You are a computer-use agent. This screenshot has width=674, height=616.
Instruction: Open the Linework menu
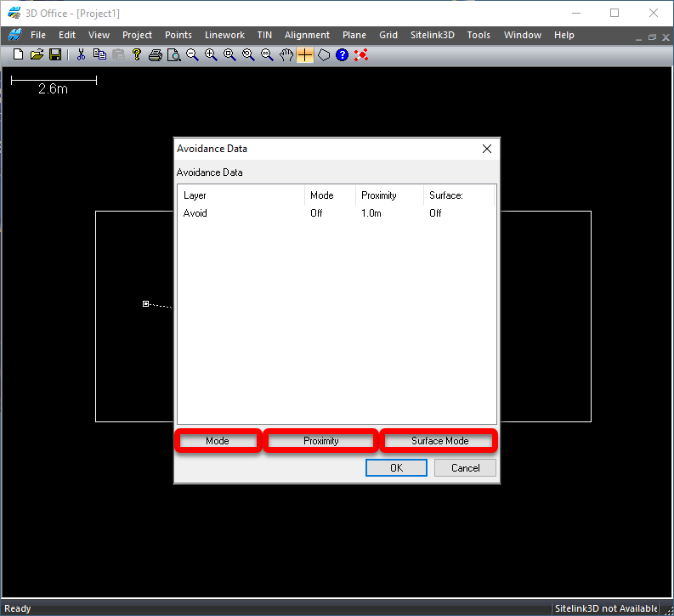tap(225, 35)
